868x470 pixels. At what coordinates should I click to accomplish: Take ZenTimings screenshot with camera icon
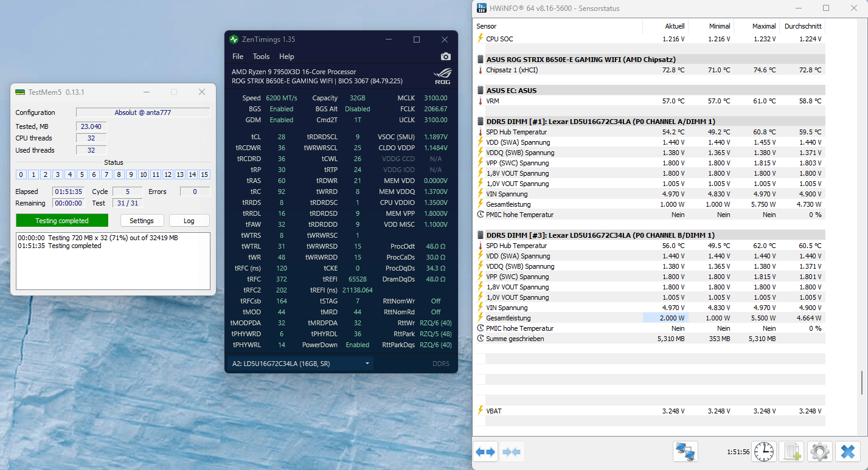point(446,57)
